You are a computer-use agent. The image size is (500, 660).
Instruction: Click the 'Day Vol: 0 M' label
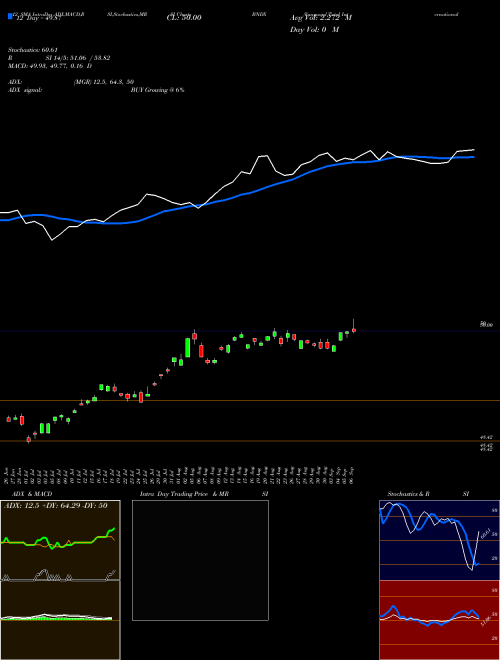click(x=314, y=30)
